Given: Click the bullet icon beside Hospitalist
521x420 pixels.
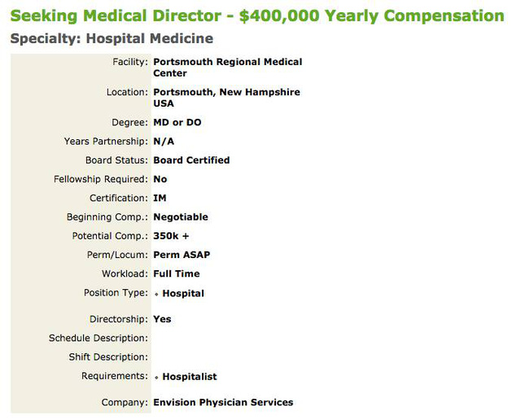Looking at the screenshot, I should click(x=156, y=378).
